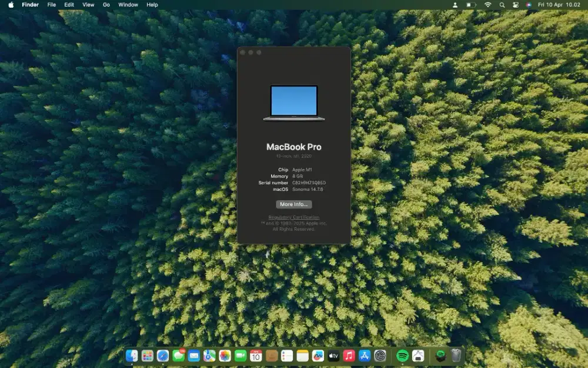Viewport: 588px width, 368px height.
Task: Launch the Notes app
Action: coord(301,356)
